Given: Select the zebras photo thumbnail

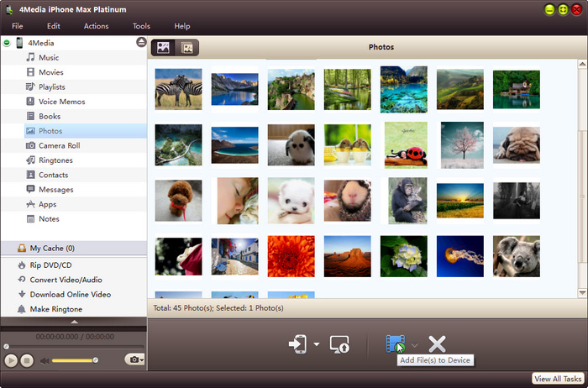Looking at the screenshot, I should coord(178,89).
